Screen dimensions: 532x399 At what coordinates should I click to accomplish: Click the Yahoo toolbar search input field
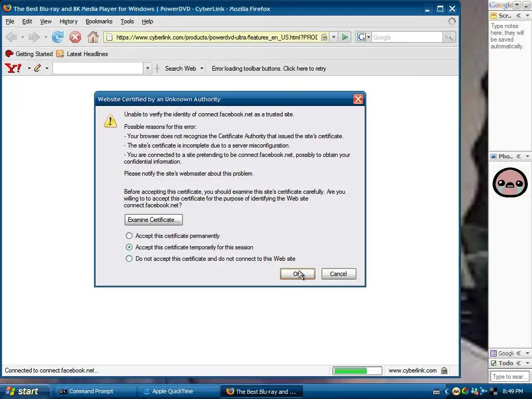pyautogui.click(x=98, y=68)
